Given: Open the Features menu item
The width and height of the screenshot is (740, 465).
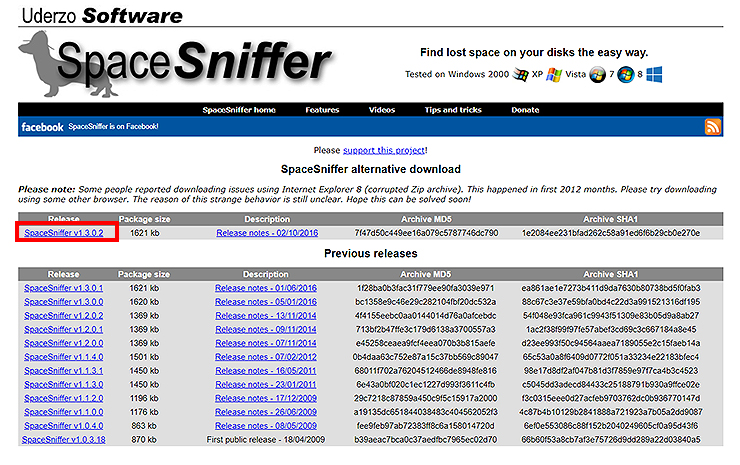Looking at the screenshot, I should [322, 110].
